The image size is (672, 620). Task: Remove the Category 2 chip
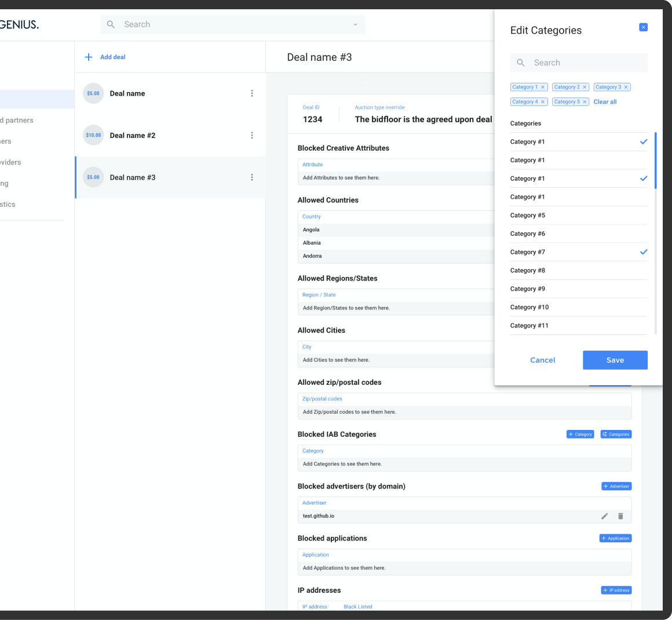tap(584, 87)
